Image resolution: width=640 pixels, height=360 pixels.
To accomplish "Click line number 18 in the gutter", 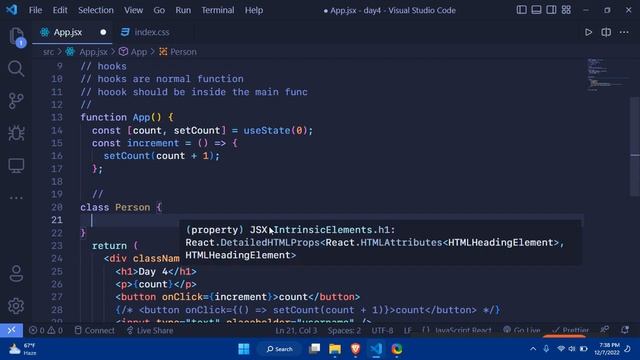I will [x=57, y=182].
